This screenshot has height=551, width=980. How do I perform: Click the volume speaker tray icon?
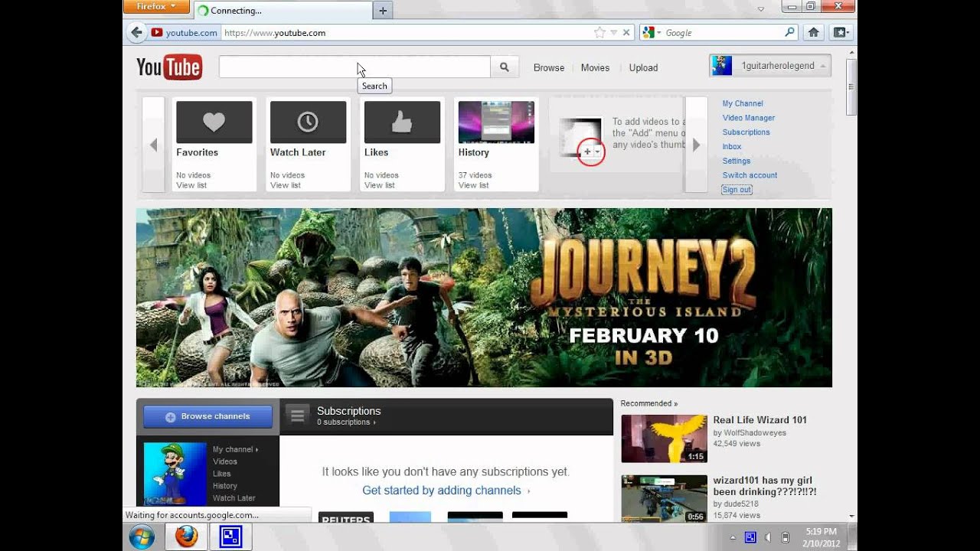pyautogui.click(x=768, y=537)
